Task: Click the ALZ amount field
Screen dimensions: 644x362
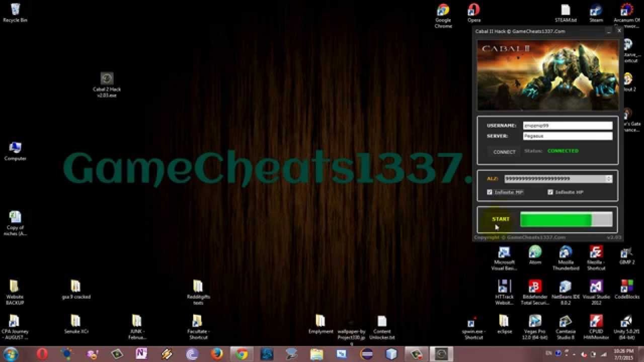Action: (555, 178)
